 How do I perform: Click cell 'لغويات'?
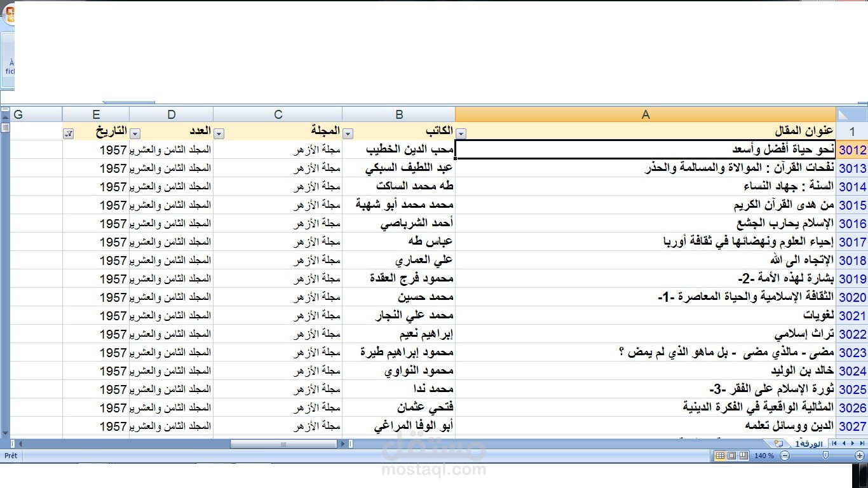pos(646,316)
